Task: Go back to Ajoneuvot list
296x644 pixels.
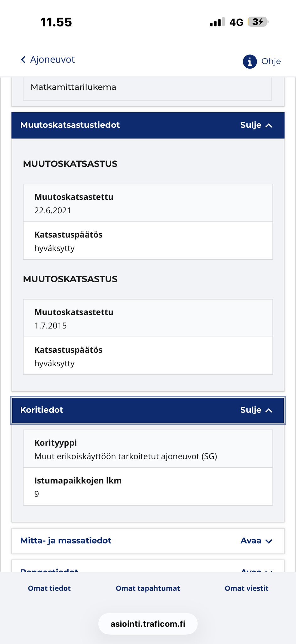Action: [52, 59]
